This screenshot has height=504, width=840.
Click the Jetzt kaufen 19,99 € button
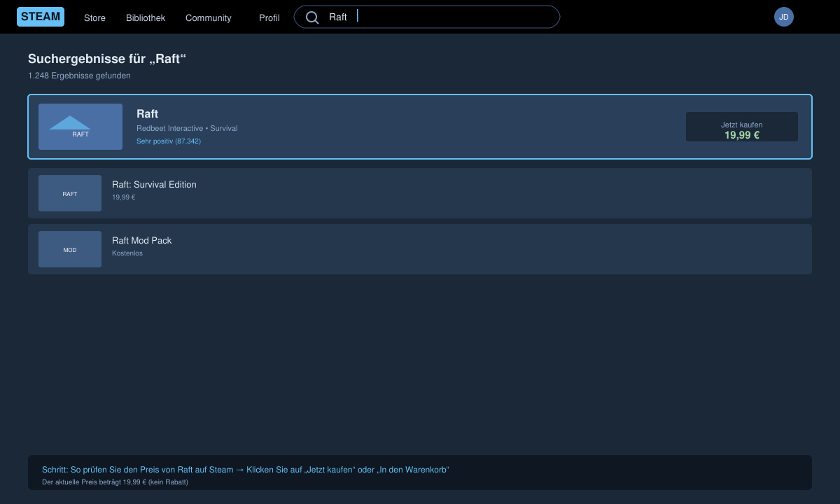pos(742,127)
